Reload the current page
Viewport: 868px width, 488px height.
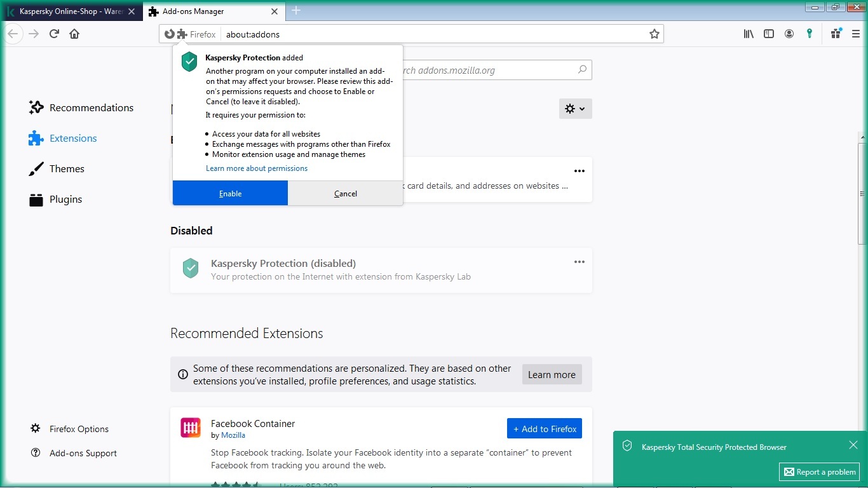click(54, 34)
